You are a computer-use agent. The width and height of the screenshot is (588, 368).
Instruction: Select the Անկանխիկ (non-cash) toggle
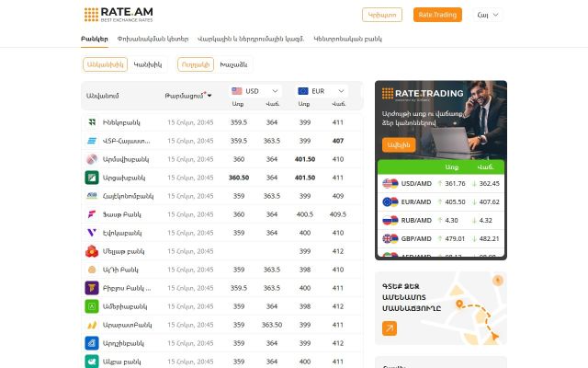pyautogui.click(x=106, y=64)
